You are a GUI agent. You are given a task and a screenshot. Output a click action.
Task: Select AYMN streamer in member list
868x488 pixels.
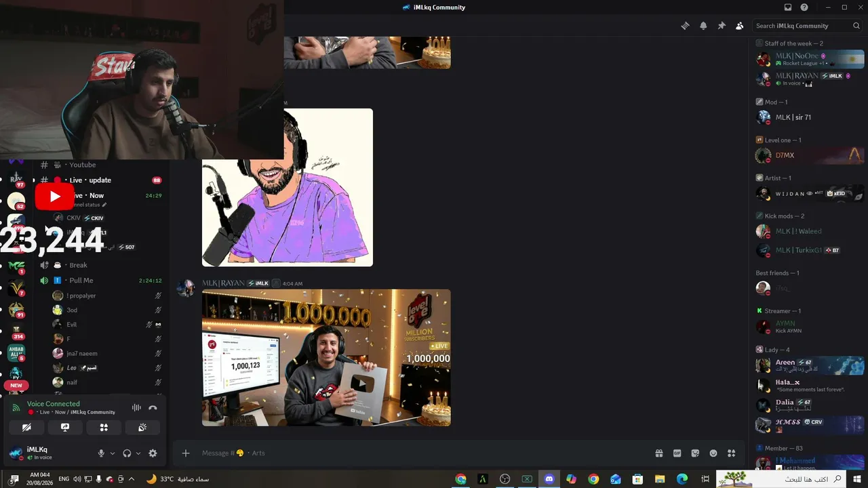pyautogui.click(x=810, y=327)
